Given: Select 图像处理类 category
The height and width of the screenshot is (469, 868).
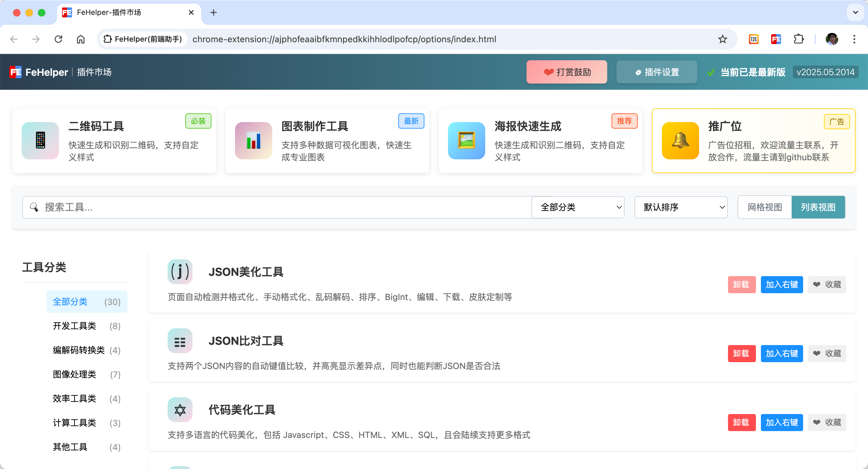Looking at the screenshot, I should click(x=87, y=375).
